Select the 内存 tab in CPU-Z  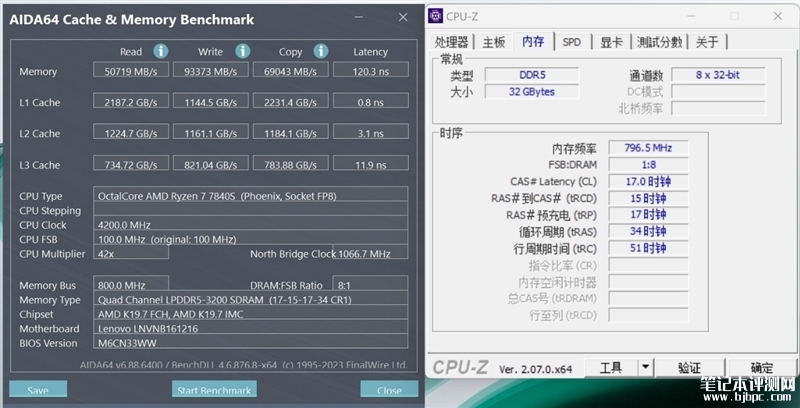533,42
